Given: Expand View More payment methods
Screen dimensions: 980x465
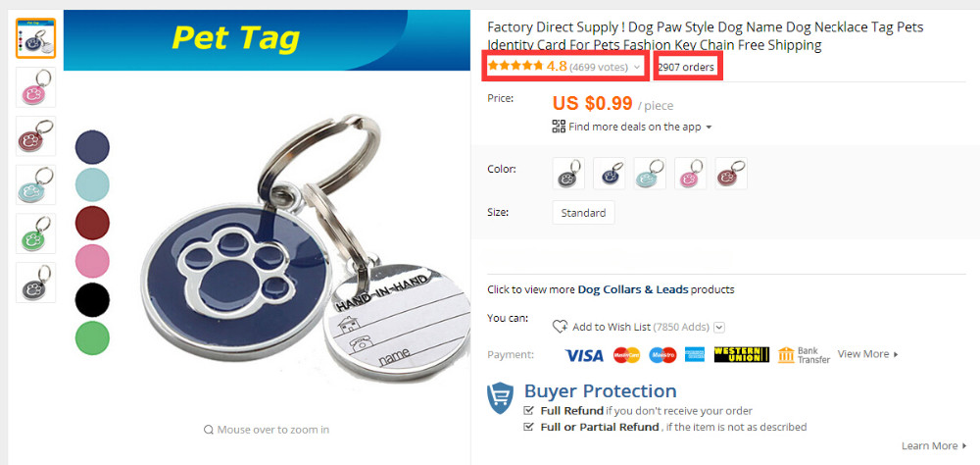Looking at the screenshot, I should click(868, 354).
